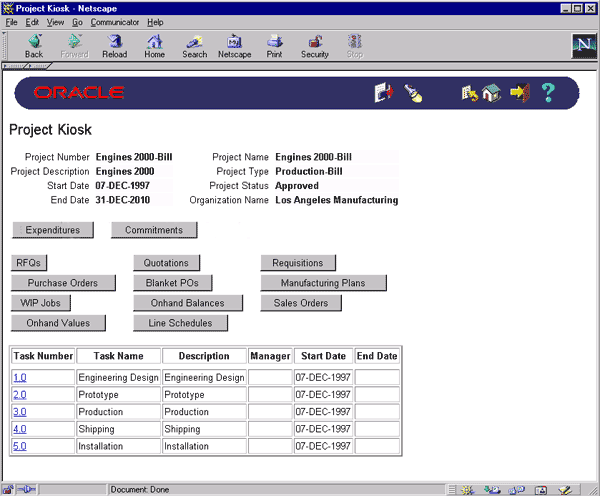Click the Onhand Balances button
600x496 pixels.
point(188,303)
